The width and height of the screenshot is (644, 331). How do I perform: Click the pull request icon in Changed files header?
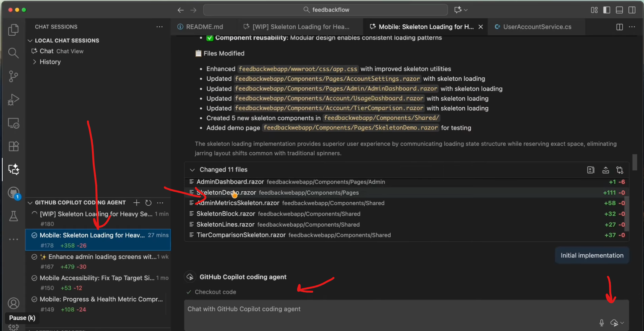(620, 170)
